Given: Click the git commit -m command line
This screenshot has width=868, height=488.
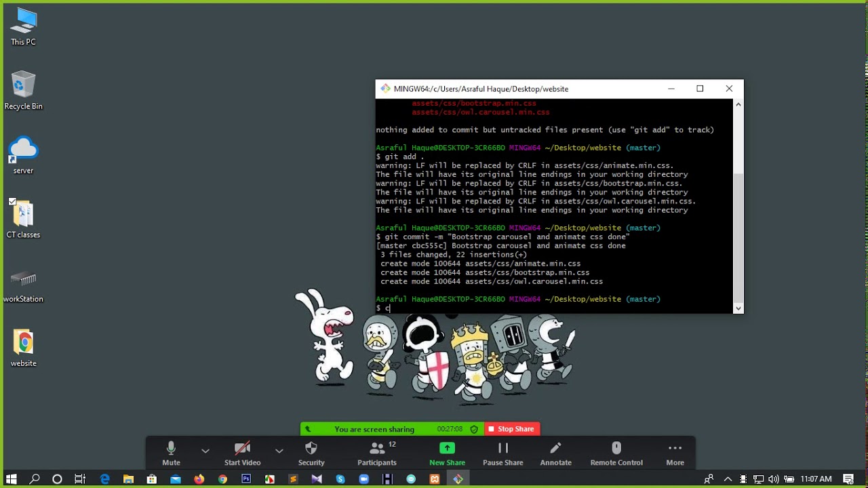Looking at the screenshot, I should tap(502, 237).
